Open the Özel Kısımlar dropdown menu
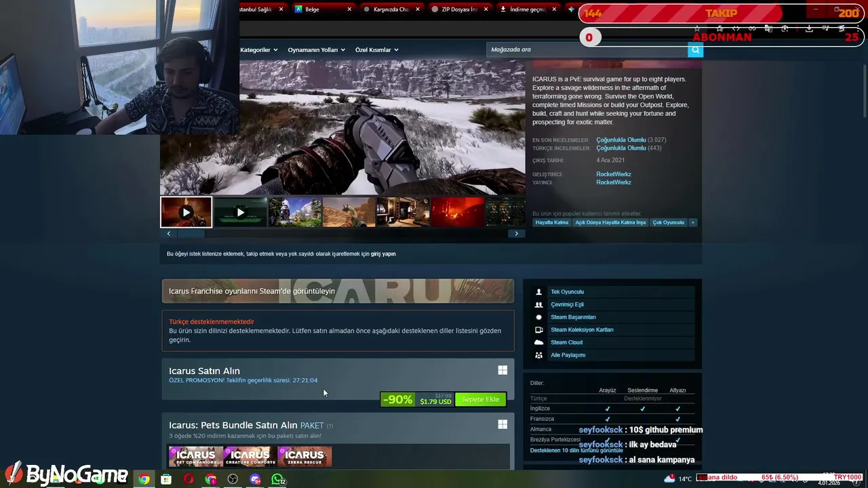This screenshot has width=868, height=488. coord(377,49)
